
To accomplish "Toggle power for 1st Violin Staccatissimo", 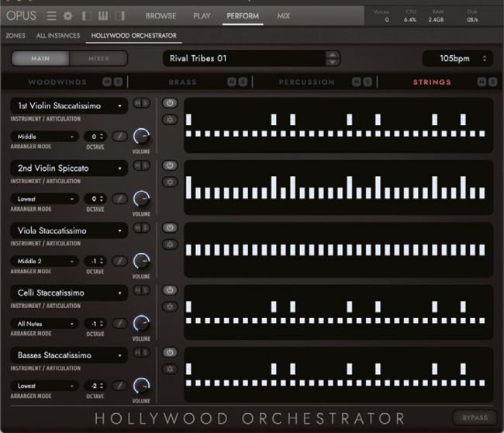I will 170,103.
